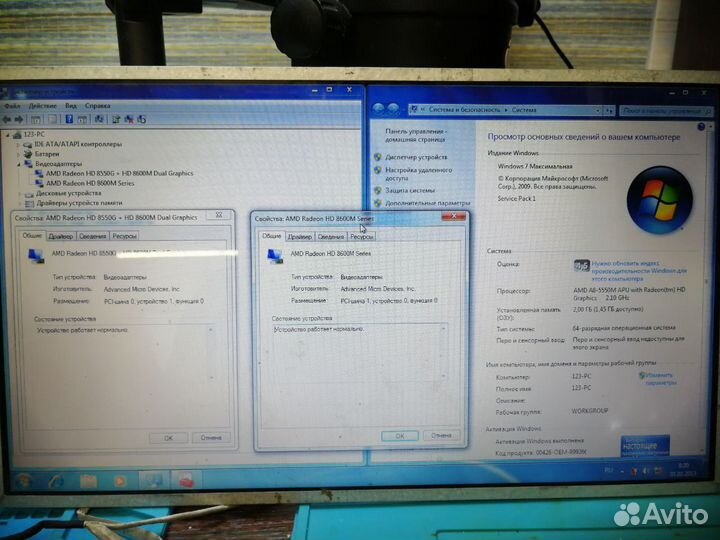The height and width of the screenshot is (540, 720).
Task: Select the Батареи battery icon
Action: coord(28,154)
